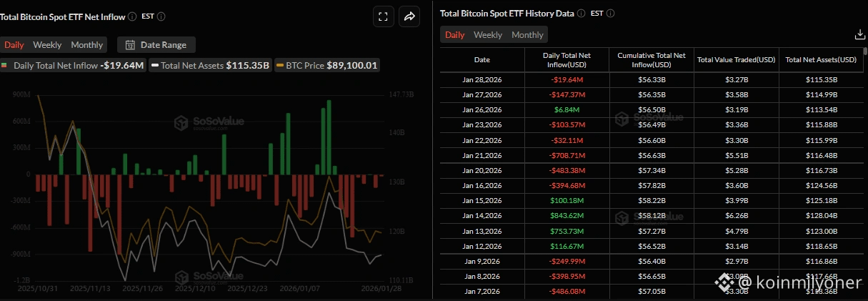Download the ETF history data
The width and height of the screenshot is (868, 301).
[x=859, y=34]
